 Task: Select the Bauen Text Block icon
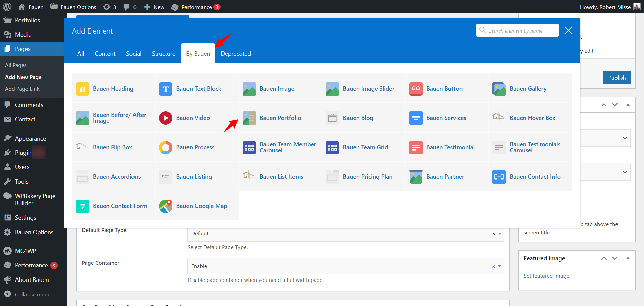point(166,89)
